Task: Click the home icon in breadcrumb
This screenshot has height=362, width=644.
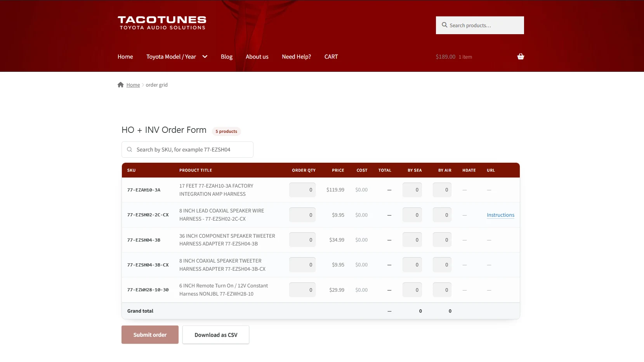Action: coord(121,85)
